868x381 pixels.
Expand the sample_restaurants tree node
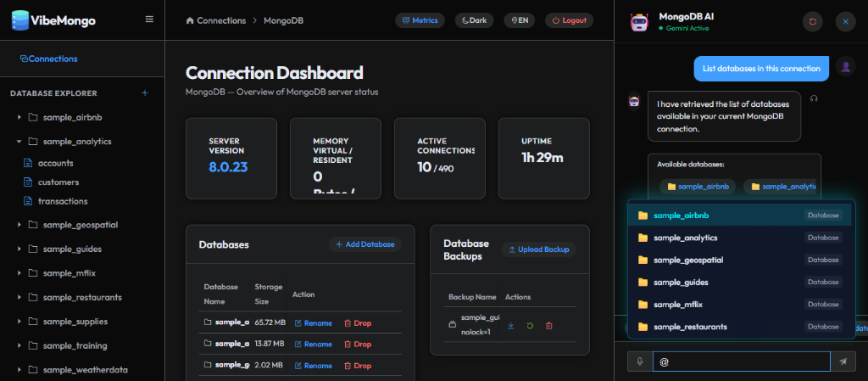coord(19,297)
